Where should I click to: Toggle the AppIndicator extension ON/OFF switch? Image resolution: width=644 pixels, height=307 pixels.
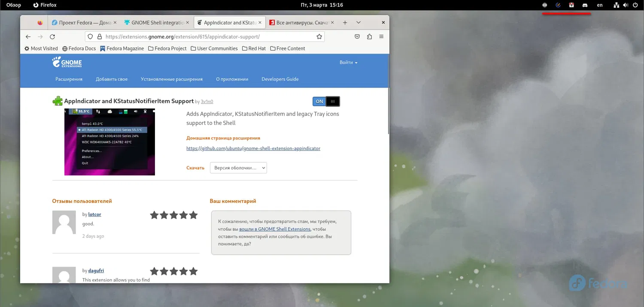pyautogui.click(x=326, y=102)
